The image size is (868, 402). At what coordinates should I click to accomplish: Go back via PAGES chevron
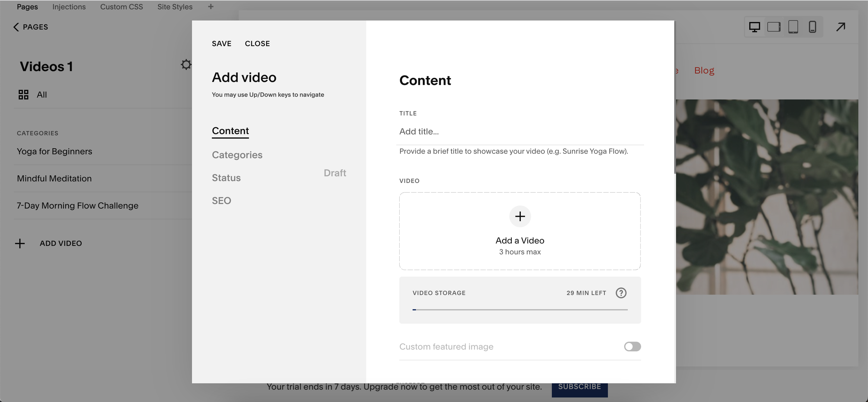click(x=16, y=27)
